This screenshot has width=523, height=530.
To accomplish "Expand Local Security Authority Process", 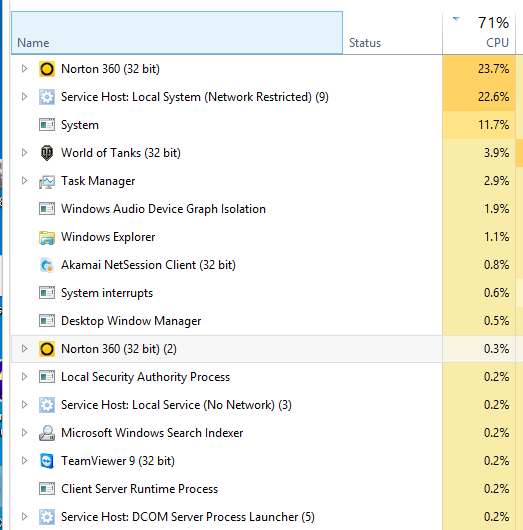I will tap(24, 377).
